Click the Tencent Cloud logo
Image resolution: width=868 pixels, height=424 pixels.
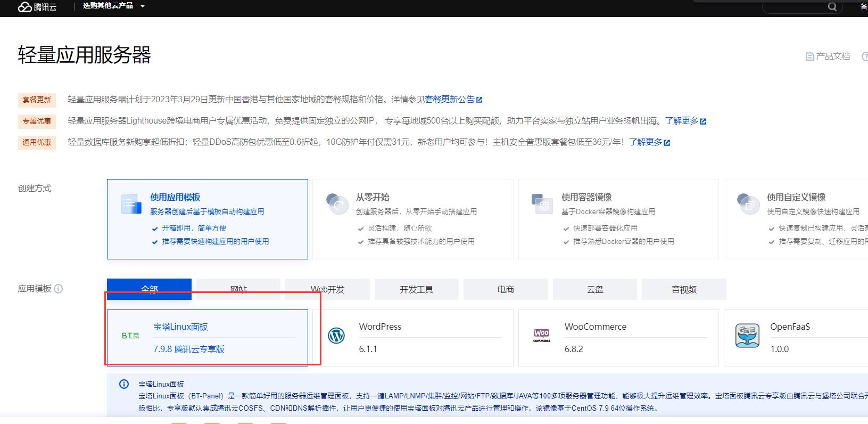coord(37,6)
